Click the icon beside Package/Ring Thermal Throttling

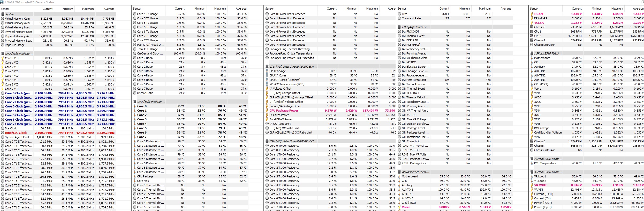(267, 49)
